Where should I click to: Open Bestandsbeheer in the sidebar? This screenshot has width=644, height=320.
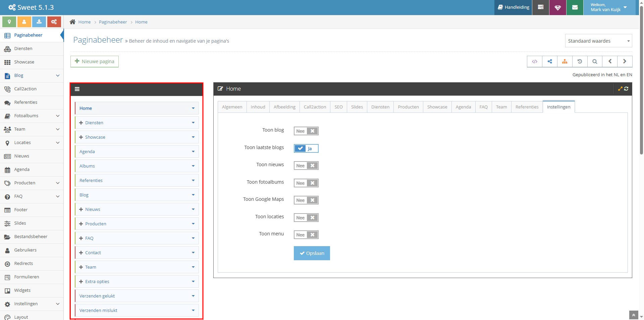click(x=32, y=237)
